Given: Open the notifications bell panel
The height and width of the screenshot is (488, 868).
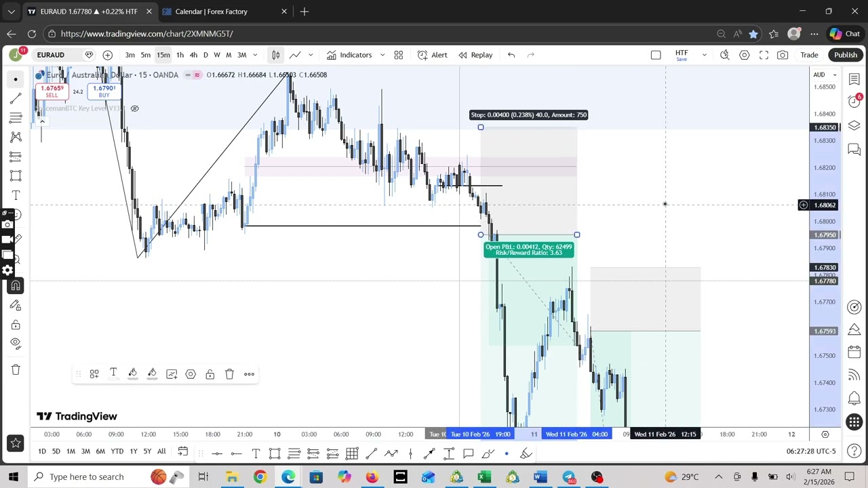Looking at the screenshot, I should point(854,399).
